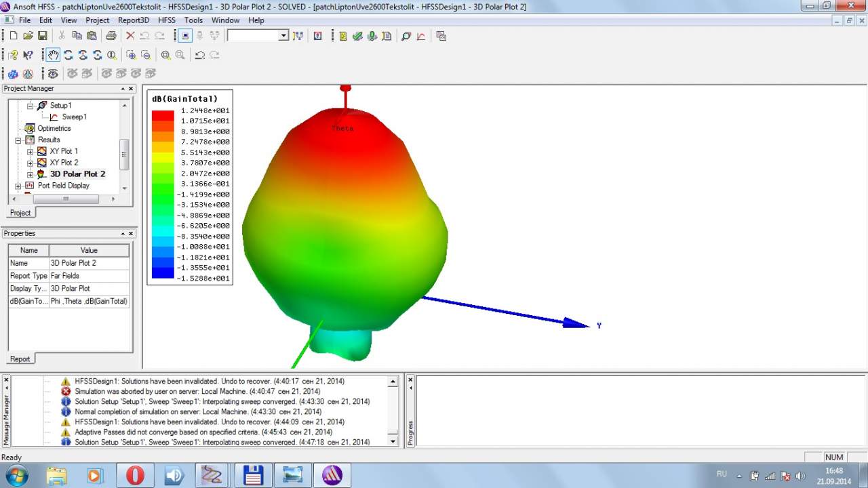
Task: Click the Print icon in toolbar
Action: 111,36
